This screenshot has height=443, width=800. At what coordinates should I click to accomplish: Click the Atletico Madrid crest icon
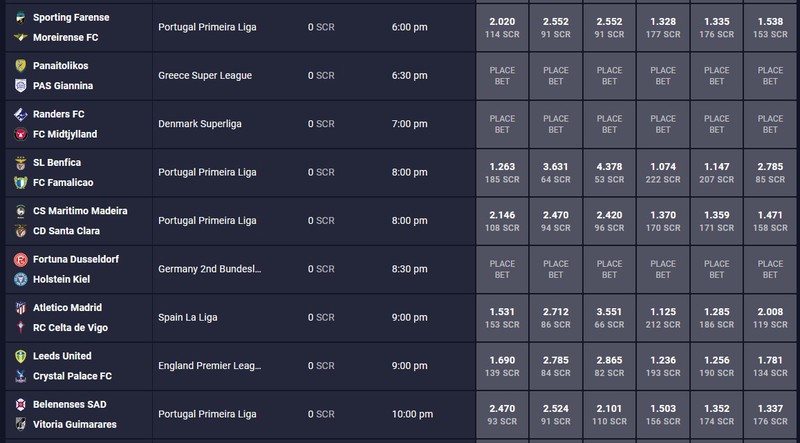coord(20,308)
